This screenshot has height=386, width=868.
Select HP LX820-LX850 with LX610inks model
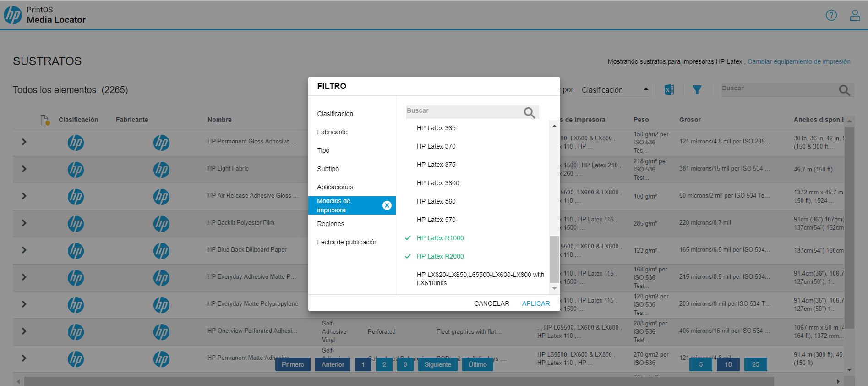click(480, 279)
